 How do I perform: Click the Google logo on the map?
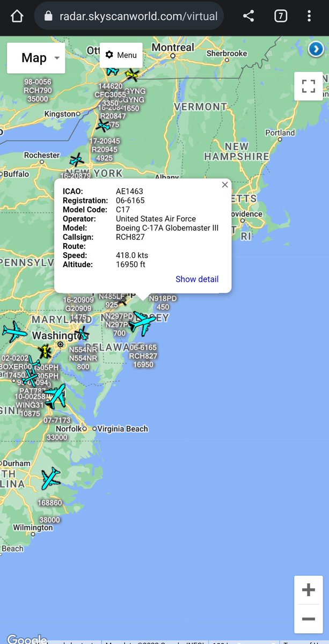pos(26,639)
